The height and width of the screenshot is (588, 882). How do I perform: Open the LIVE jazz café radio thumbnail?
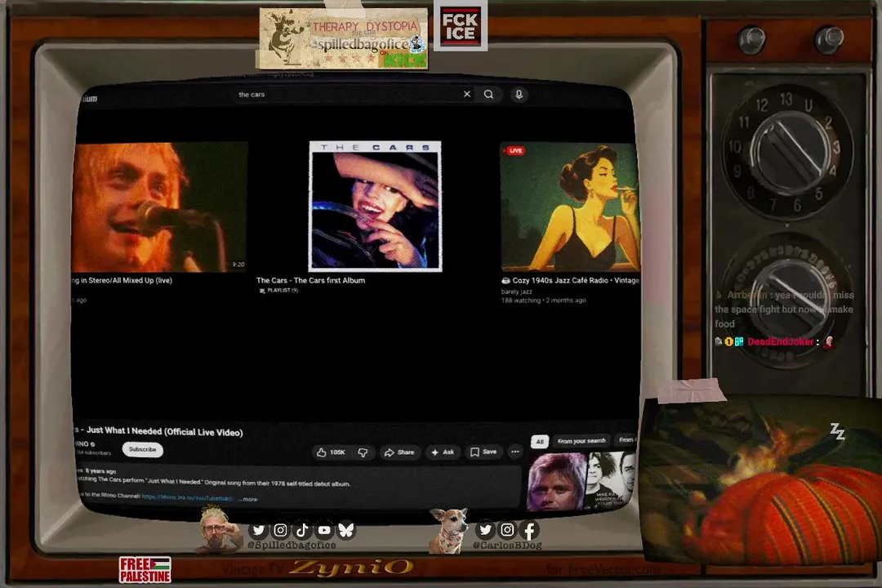570,207
